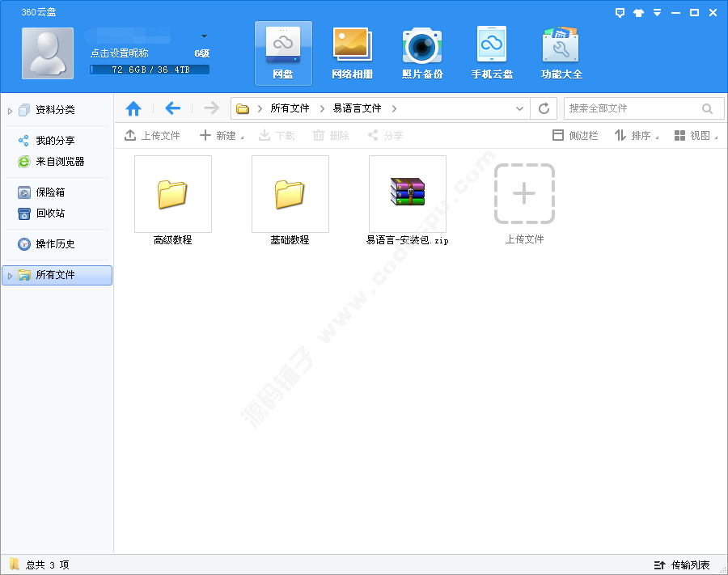Click the 下载 download toolbar button
728x575 pixels.
click(277, 136)
